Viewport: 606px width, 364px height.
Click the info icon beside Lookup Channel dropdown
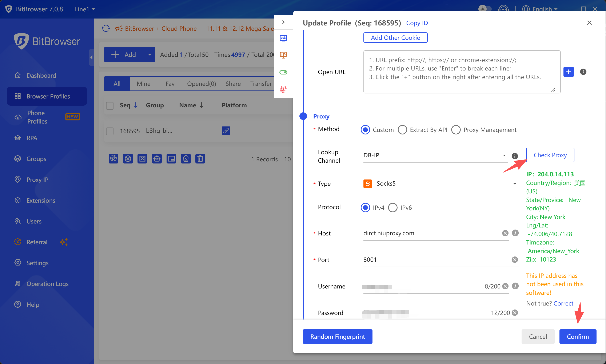click(x=515, y=156)
